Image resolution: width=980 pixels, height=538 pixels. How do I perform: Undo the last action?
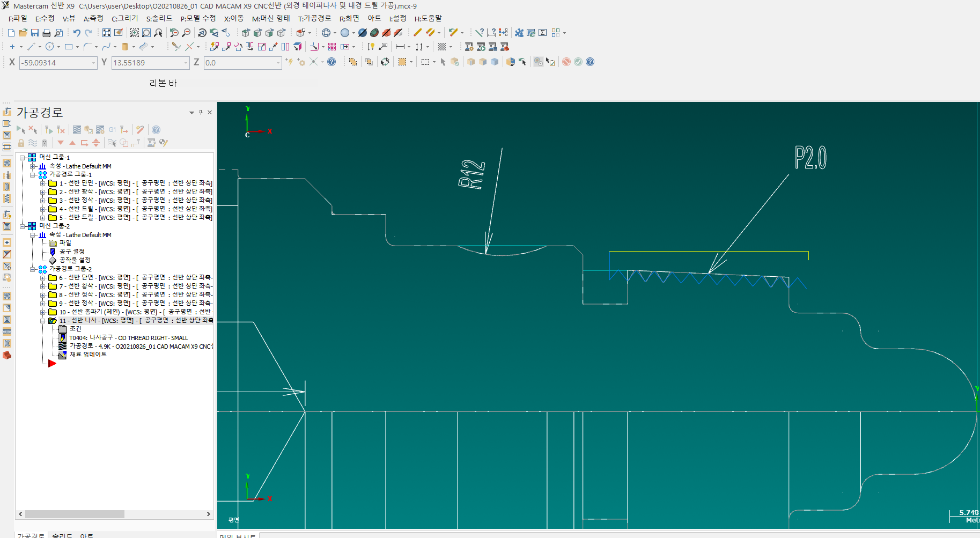pos(77,33)
